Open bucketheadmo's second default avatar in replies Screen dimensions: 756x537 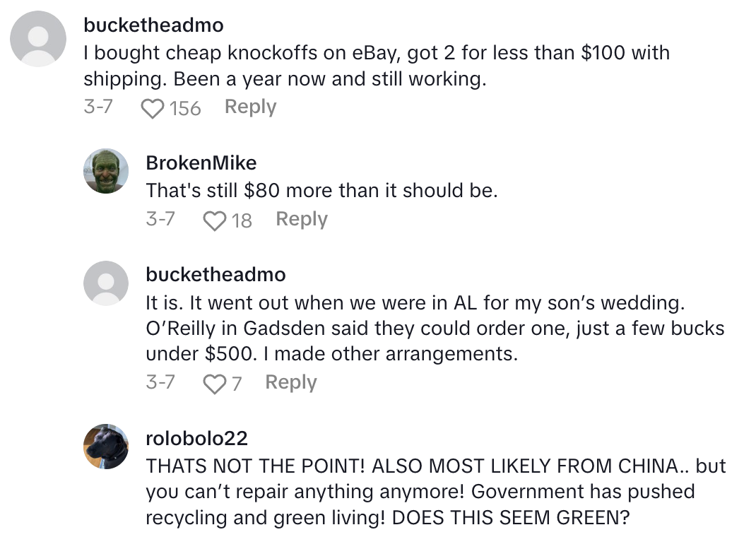(x=106, y=283)
